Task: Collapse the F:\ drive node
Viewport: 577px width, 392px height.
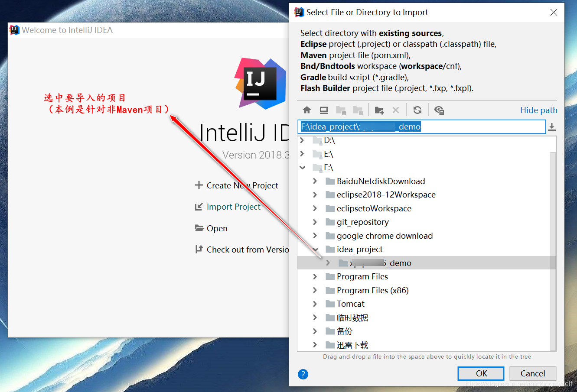Action: [302, 167]
